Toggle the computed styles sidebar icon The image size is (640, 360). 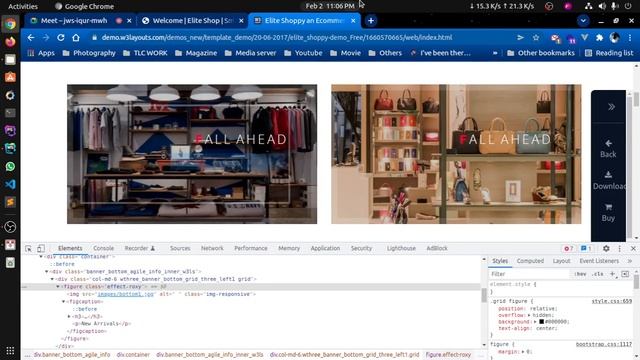pos(625,274)
